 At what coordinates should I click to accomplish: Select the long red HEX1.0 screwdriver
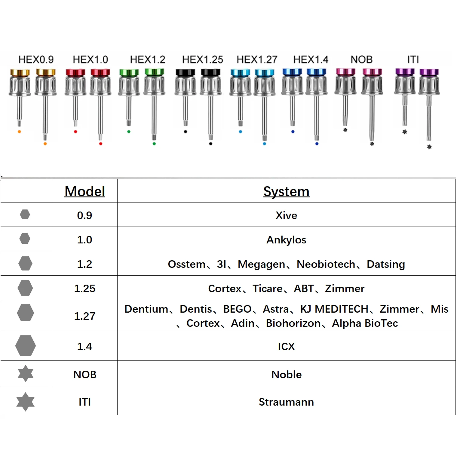[100, 105]
